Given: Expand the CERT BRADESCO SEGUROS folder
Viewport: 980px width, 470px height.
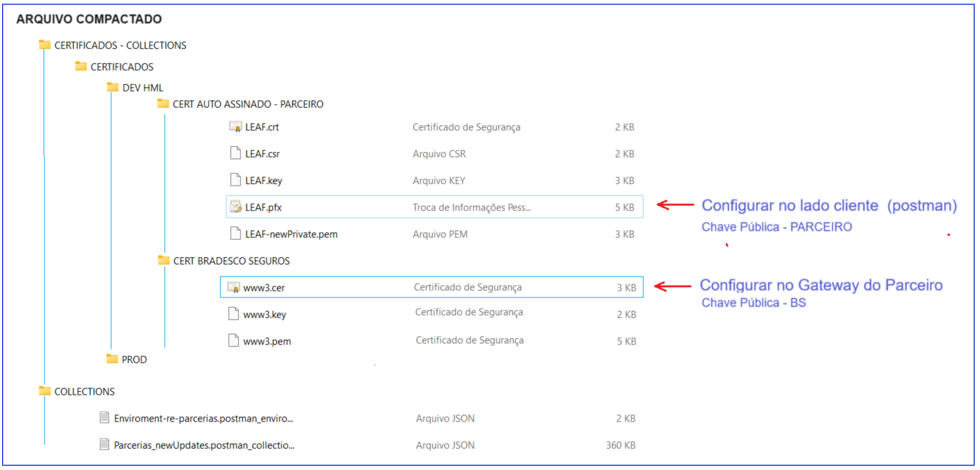Looking at the screenshot, I should 231,261.
